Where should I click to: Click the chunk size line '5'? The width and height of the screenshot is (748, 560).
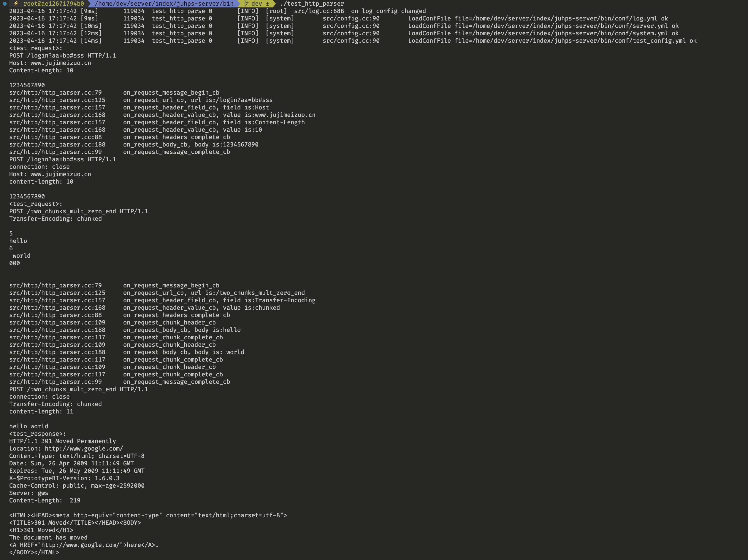coord(11,233)
